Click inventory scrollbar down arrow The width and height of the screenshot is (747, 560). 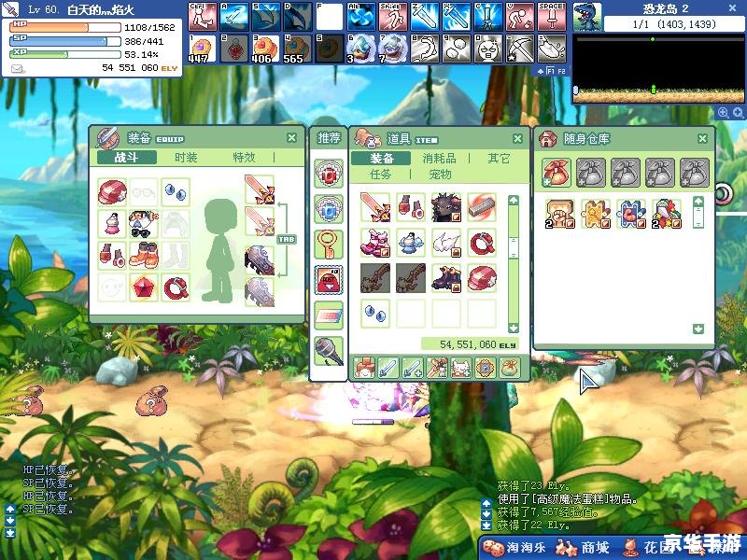513,329
